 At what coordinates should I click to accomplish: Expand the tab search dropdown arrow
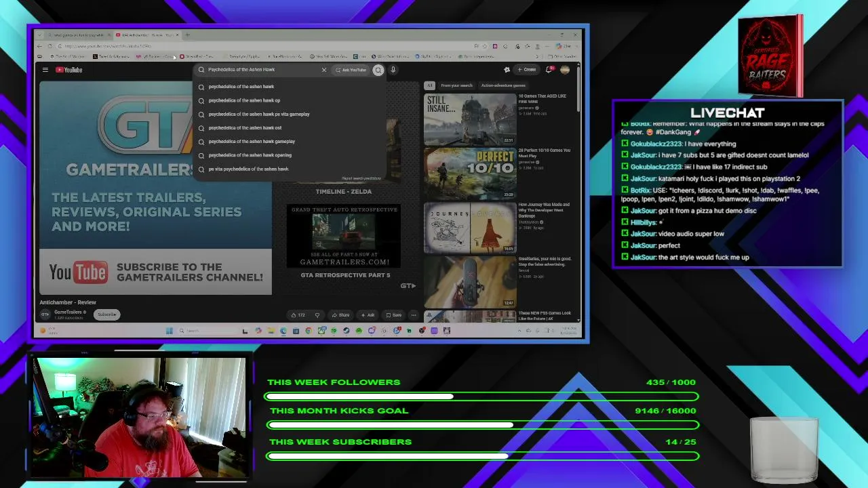pyautogui.click(x=39, y=35)
